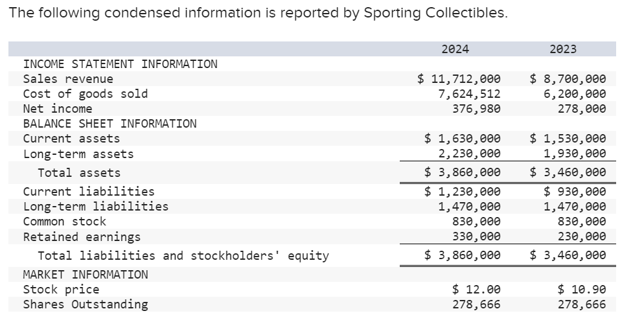Viewport: 644px width, 333px height.
Task: Select 2024 cost of goods sold 7,624,512
Action: tap(470, 94)
